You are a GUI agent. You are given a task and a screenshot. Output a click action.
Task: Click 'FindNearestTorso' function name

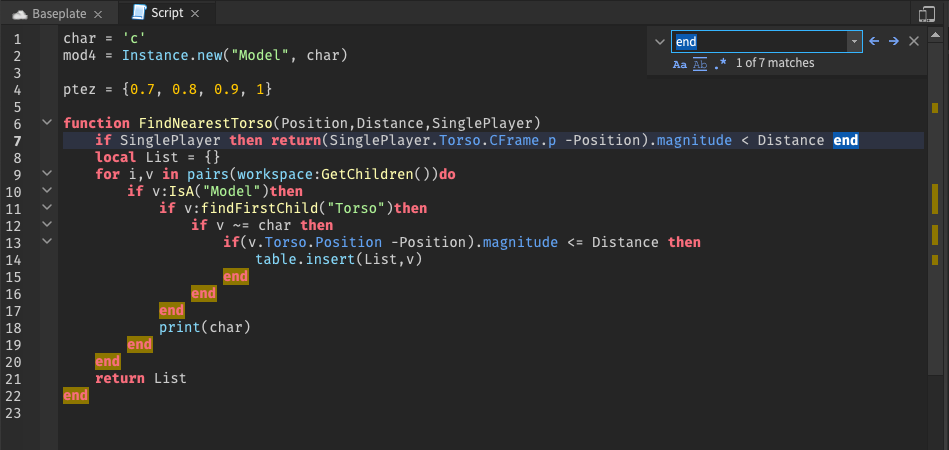click(206, 124)
